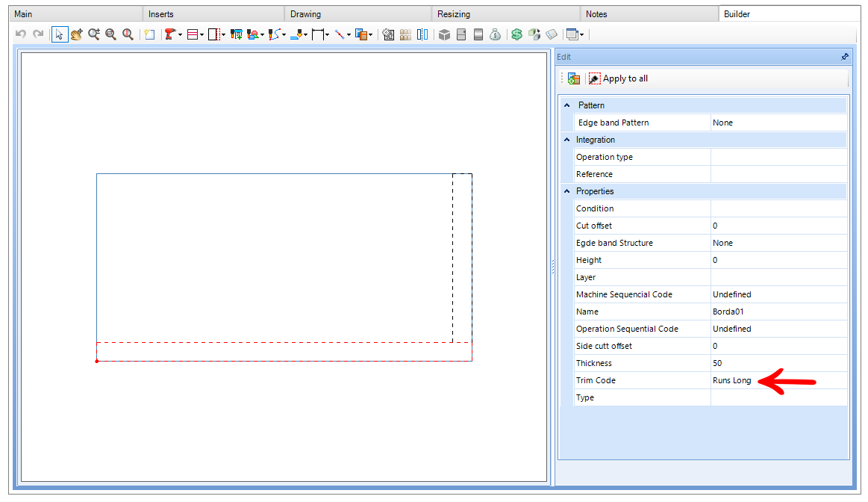The width and height of the screenshot is (868, 502).
Task: Activate the pan hand tool
Action: pyautogui.click(x=76, y=34)
